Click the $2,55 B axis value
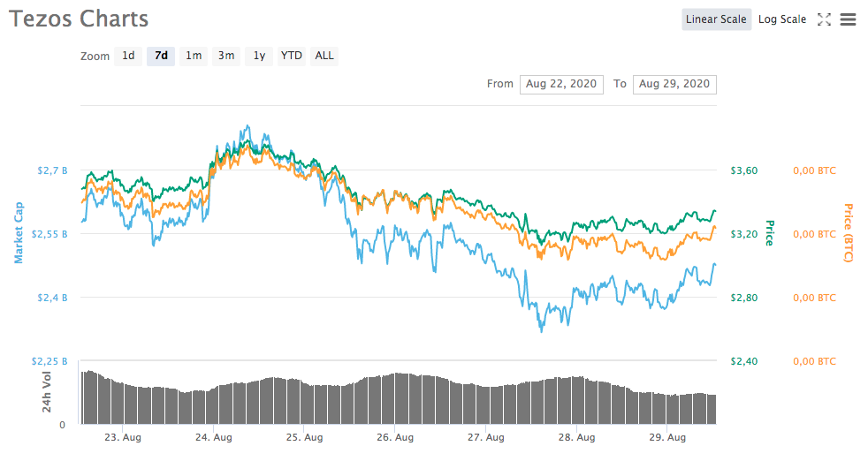This screenshot has height=461, width=868. coord(49,234)
